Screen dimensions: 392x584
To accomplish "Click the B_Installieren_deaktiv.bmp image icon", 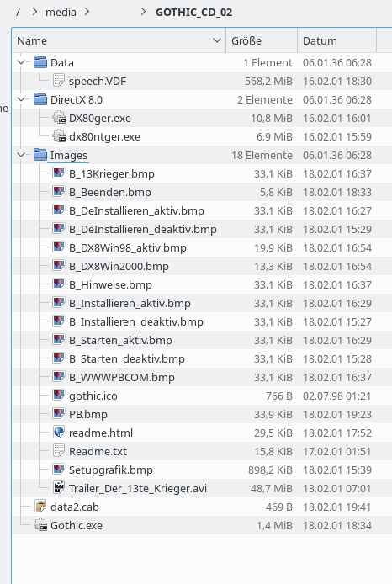I will 58,321.
